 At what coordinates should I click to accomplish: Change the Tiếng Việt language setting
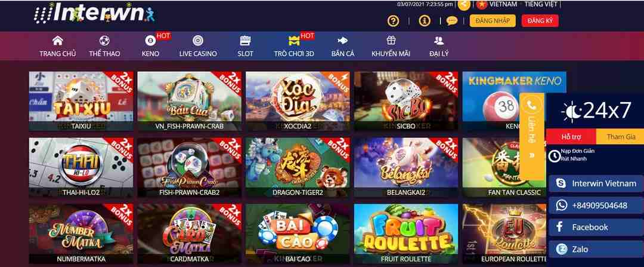(541, 4)
